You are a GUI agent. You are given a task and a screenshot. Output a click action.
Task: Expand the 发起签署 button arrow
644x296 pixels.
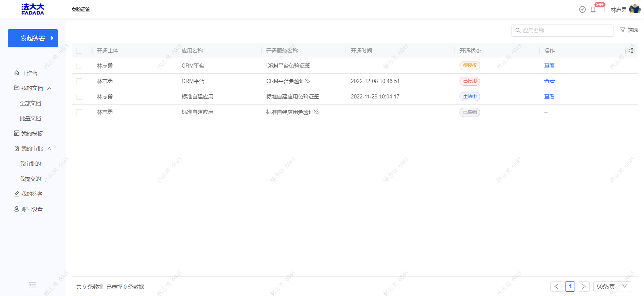[52, 38]
